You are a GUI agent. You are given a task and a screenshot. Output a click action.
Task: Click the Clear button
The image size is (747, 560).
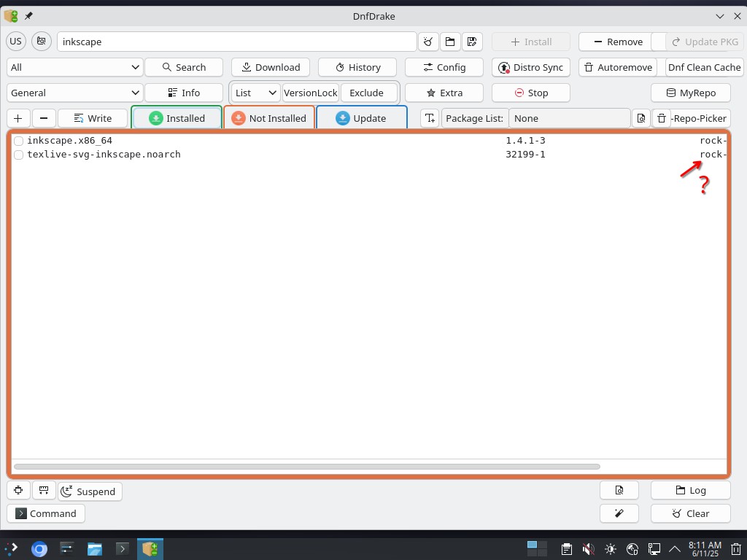tap(691, 513)
